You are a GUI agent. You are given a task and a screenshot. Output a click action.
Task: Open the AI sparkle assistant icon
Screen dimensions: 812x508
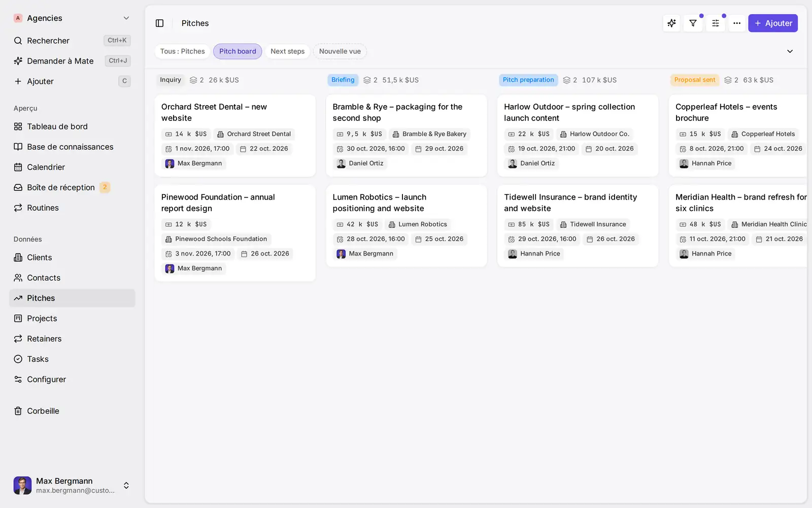click(672, 23)
